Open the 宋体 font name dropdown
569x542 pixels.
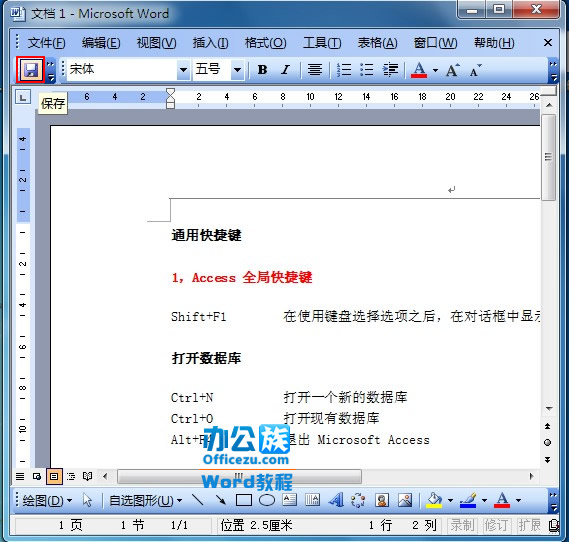click(x=183, y=69)
